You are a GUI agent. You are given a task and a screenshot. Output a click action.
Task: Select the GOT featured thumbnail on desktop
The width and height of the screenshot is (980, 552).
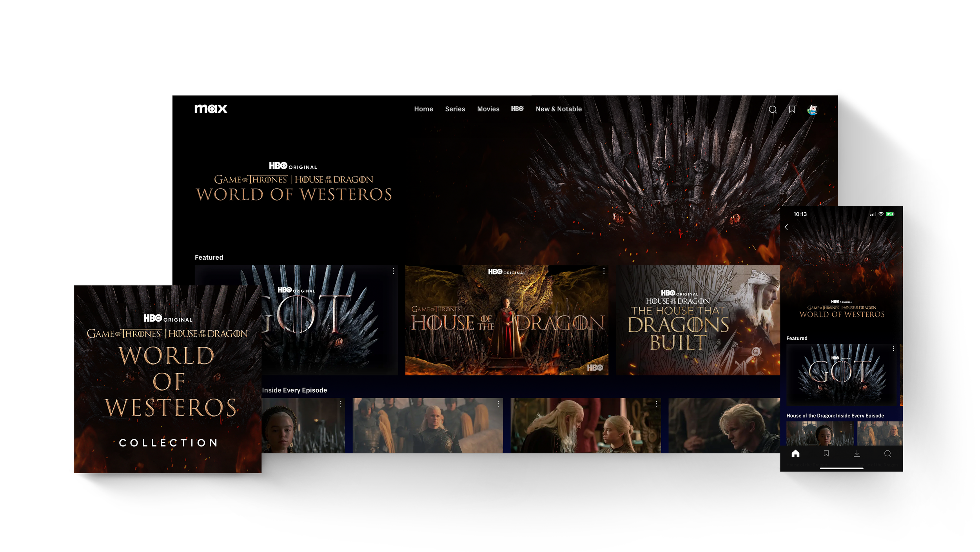[x=329, y=320]
